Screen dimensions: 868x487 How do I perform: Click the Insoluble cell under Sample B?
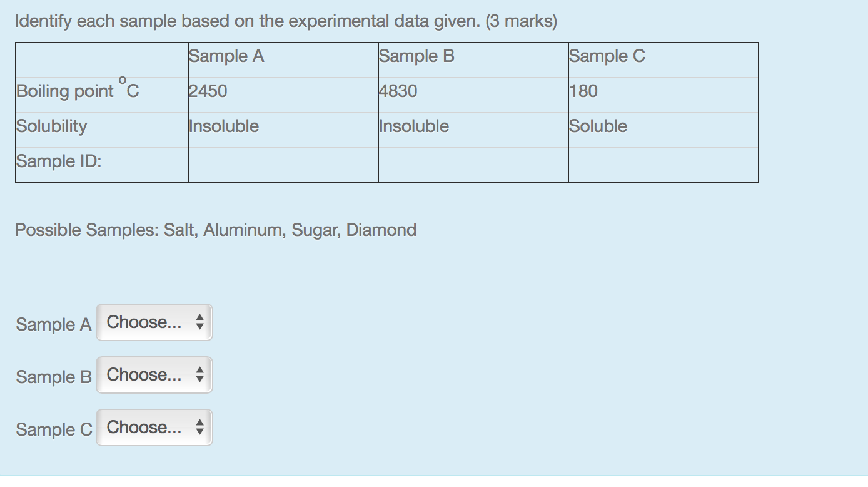click(x=414, y=126)
